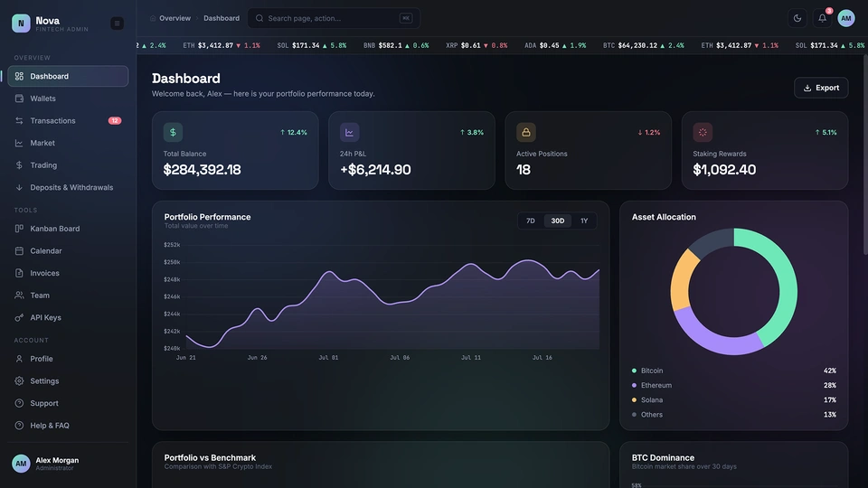Click the Calendar icon in sidebar

click(x=19, y=250)
